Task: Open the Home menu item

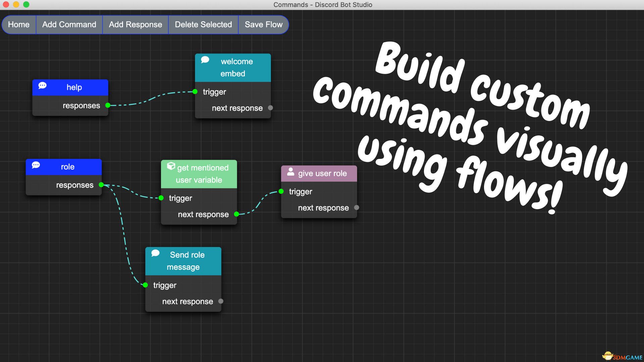Action: click(18, 24)
